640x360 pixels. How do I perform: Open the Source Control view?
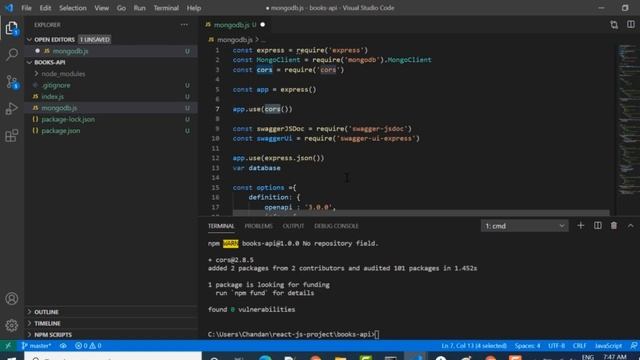[x=12, y=82]
